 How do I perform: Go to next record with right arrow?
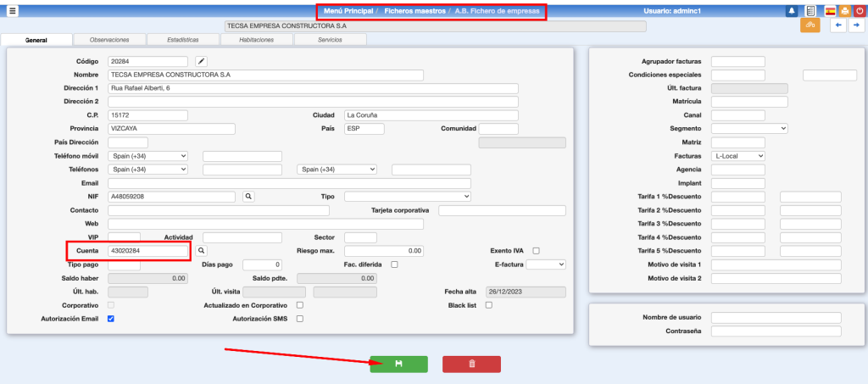[854, 25]
